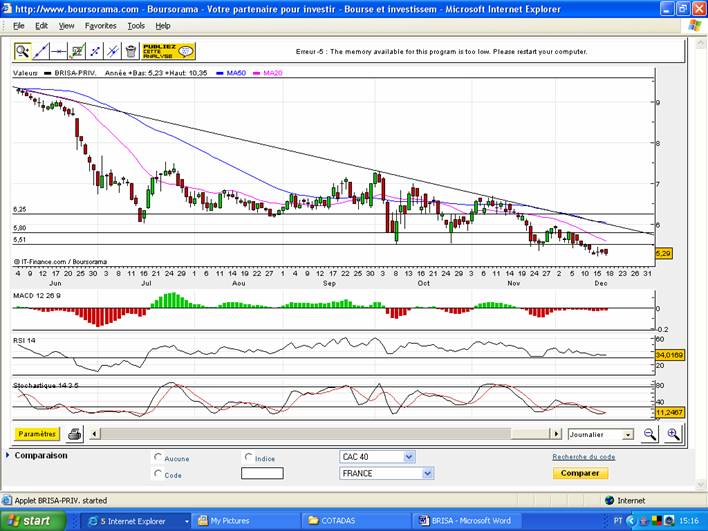708x531 pixels.
Task: Select the Indice radio button
Action: coord(248,457)
